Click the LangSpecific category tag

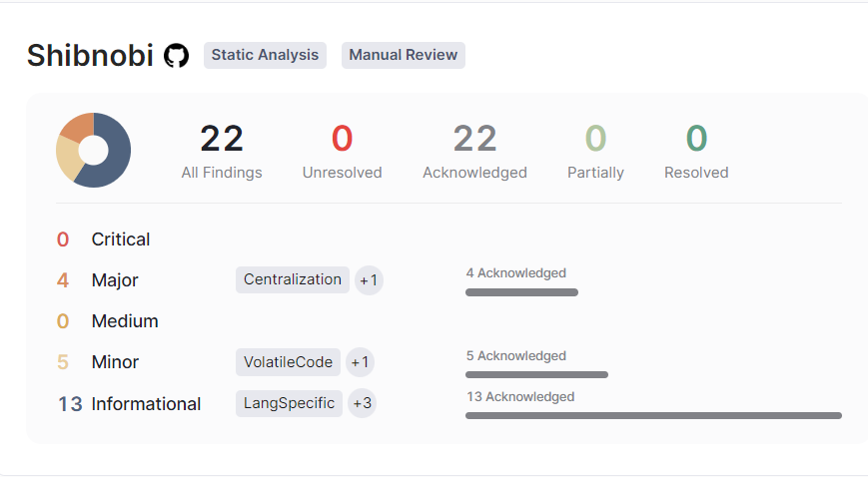click(289, 403)
